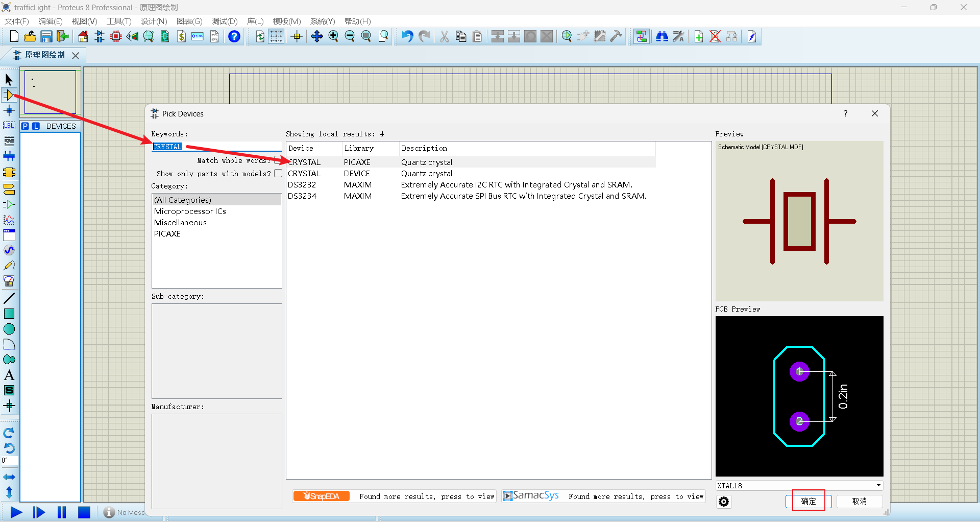Click the Electrical rules check lightning icon
980x522 pixels.
pyautogui.click(x=752, y=36)
